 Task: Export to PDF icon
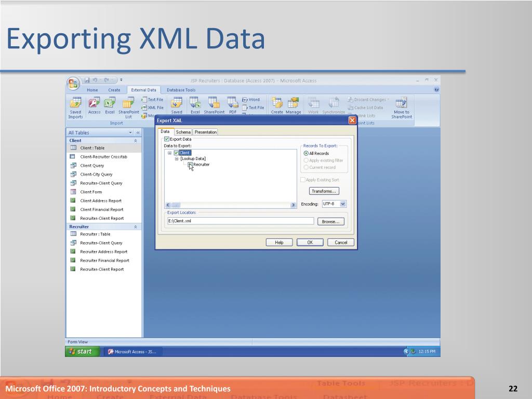(233, 105)
